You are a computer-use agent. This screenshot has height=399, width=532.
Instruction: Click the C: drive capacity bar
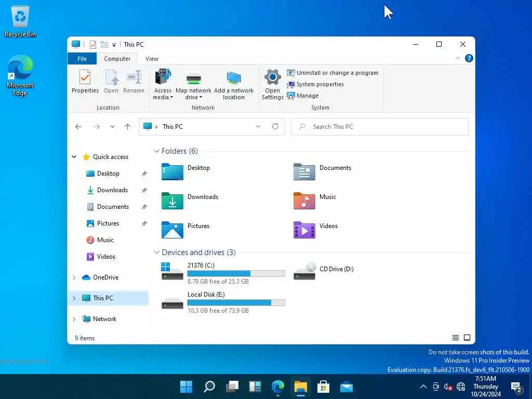tap(236, 273)
